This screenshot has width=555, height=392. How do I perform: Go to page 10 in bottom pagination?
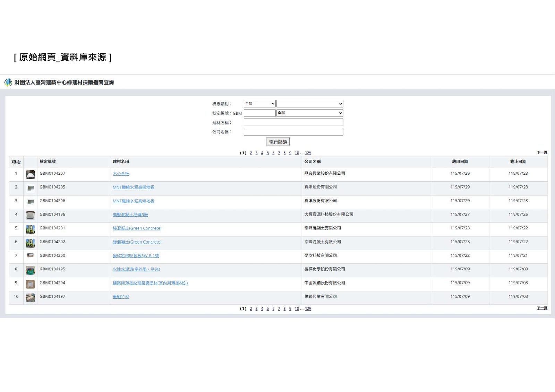point(297,308)
